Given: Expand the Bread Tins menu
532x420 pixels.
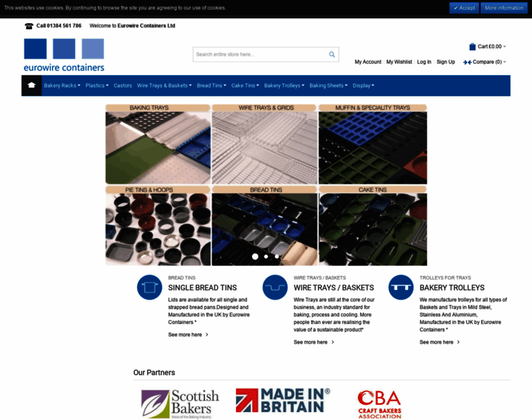Looking at the screenshot, I should click(211, 85).
